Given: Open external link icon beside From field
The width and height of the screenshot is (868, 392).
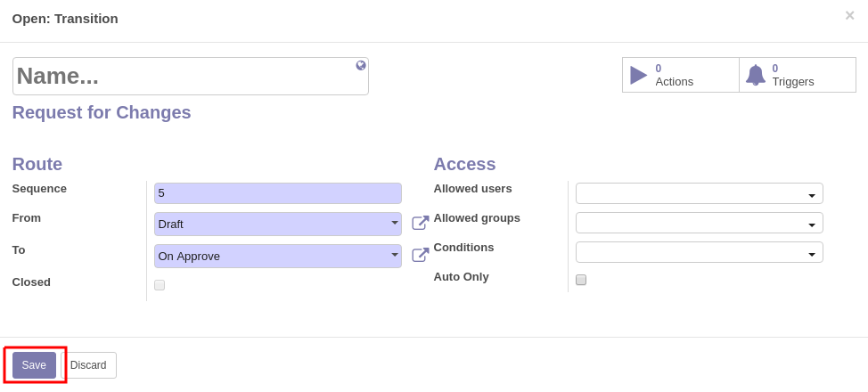Looking at the screenshot, I should click(420, 223).
